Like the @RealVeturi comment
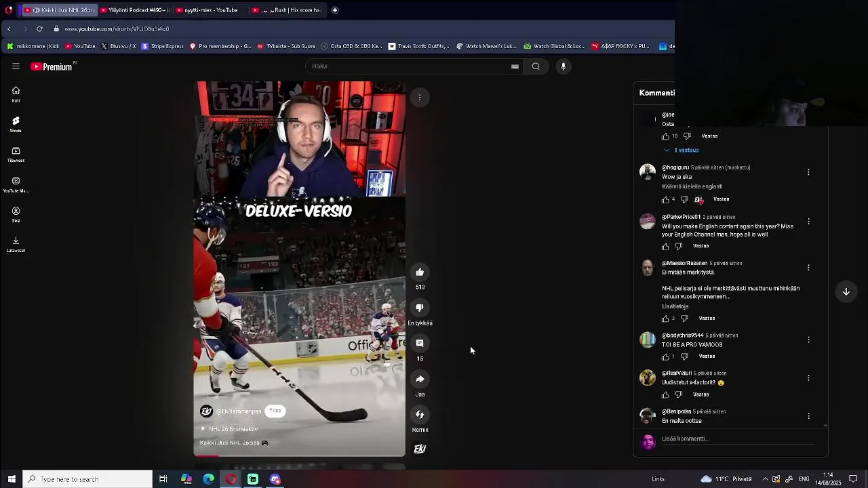Screen dimensions: 868x488 tap(665, 395)
